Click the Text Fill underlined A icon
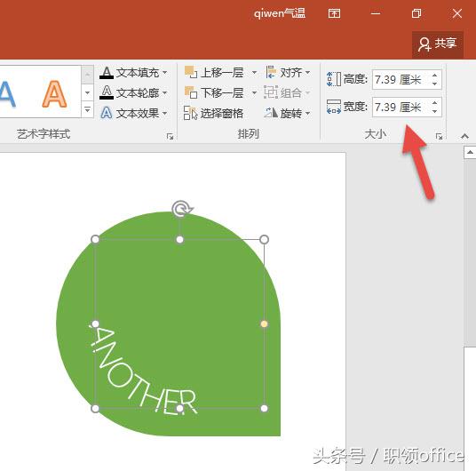 point(107,73)
